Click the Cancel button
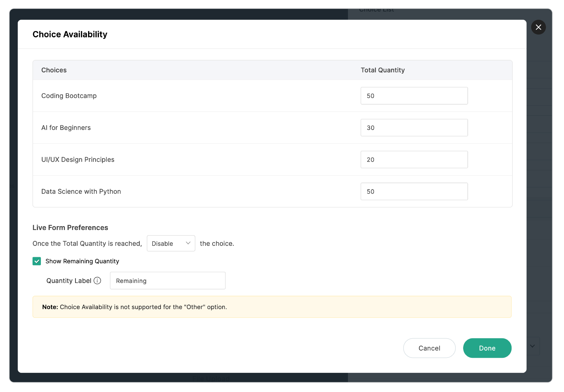Viewport: 564px width, 392px height. (429, 348)
